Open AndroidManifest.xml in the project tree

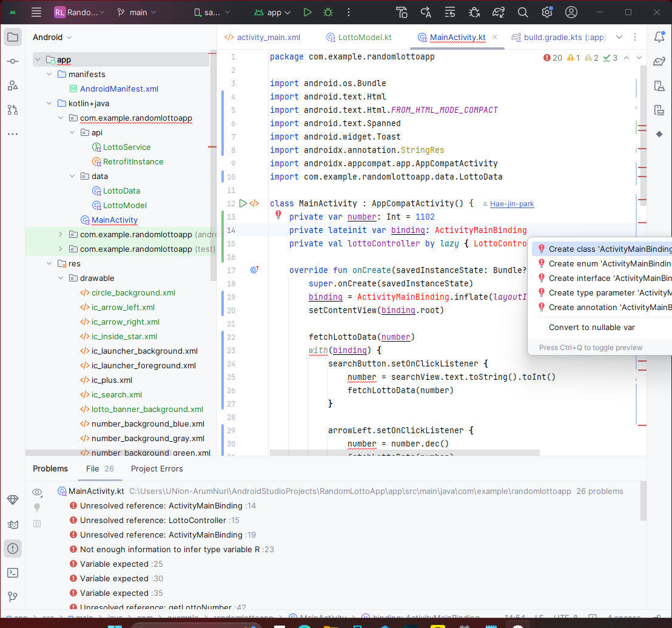[x=119, y=89]
